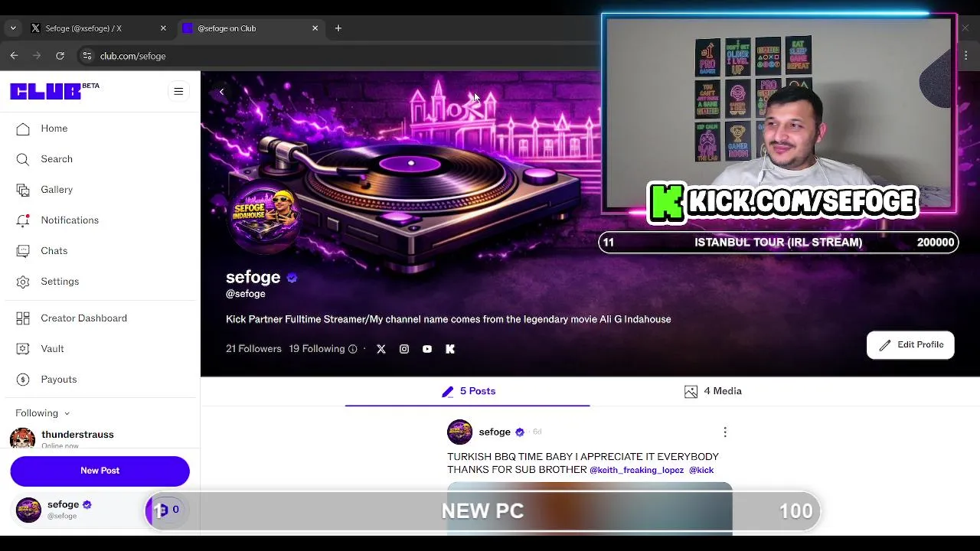This screenshot has height=551, width=980.
Task: Open sefoge's X social link icon
Action: click(x=381, y=349)
